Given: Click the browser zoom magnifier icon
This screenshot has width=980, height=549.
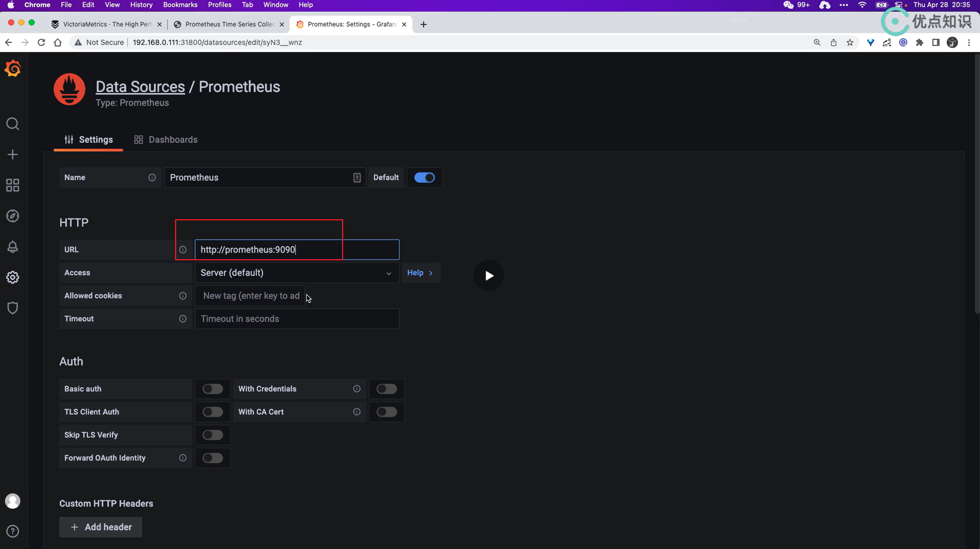Looking at the screenshot, I should click(817, 42).
